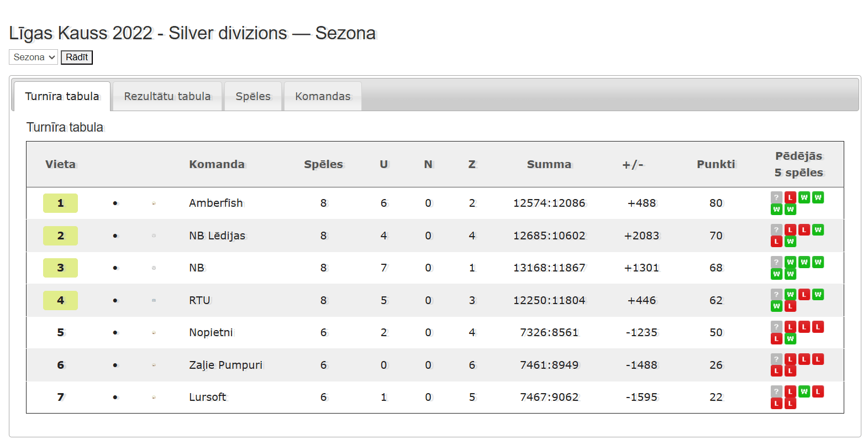Click NB Lēdijas's gray question mark badge

[x=776, y=230]
